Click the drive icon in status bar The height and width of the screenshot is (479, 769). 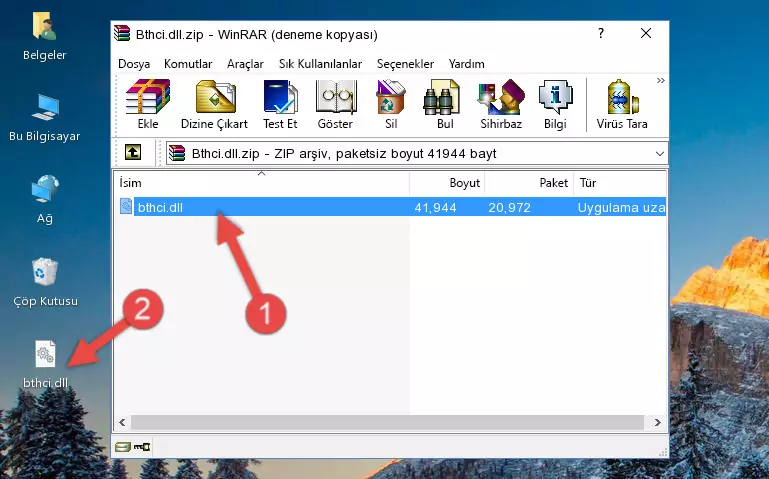123,447
